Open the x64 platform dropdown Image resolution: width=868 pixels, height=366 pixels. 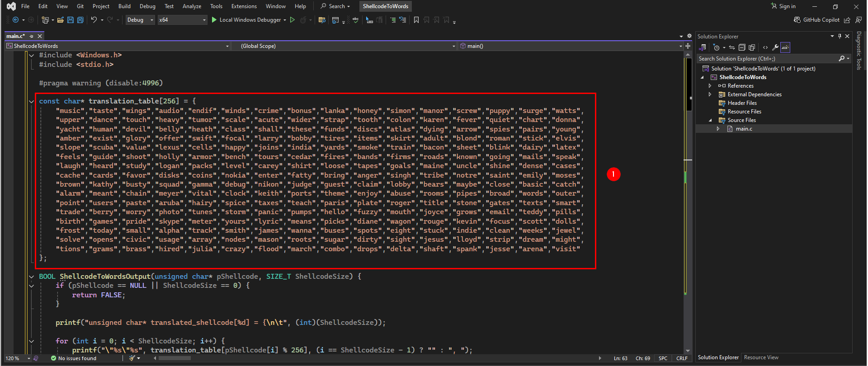(x=182, y=20)
